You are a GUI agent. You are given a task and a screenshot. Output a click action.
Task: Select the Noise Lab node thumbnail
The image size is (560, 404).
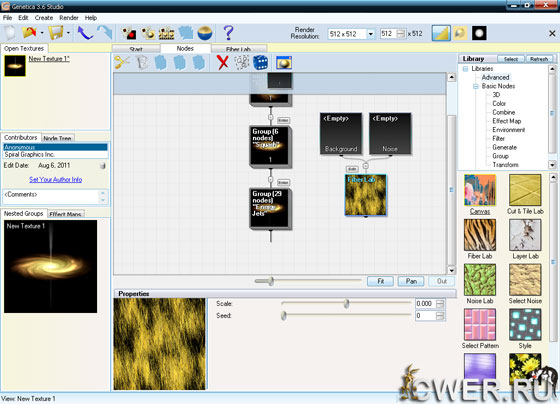click(480, 280)
